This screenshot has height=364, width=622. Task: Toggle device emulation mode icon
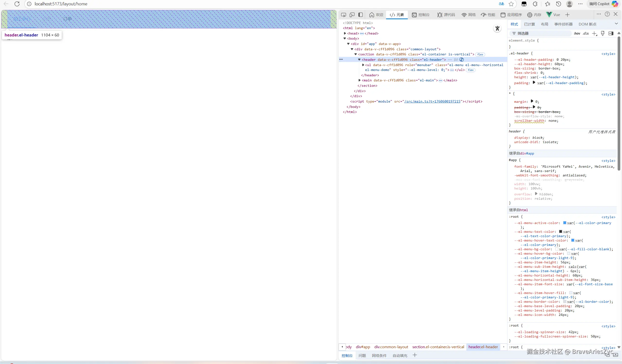[x=352, y=15]
